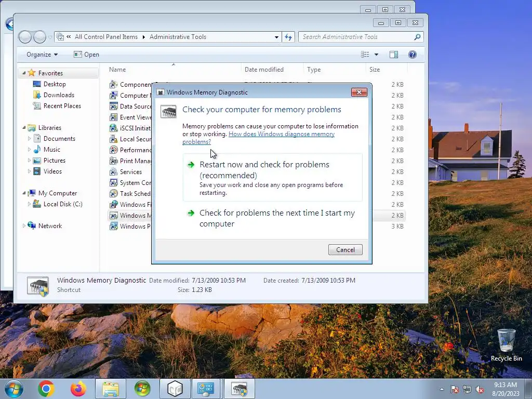The width and height of the screenshot is (532, 399).
Task: Click the change your view icon
Action: pyautogui.click(x=365, y=55)
